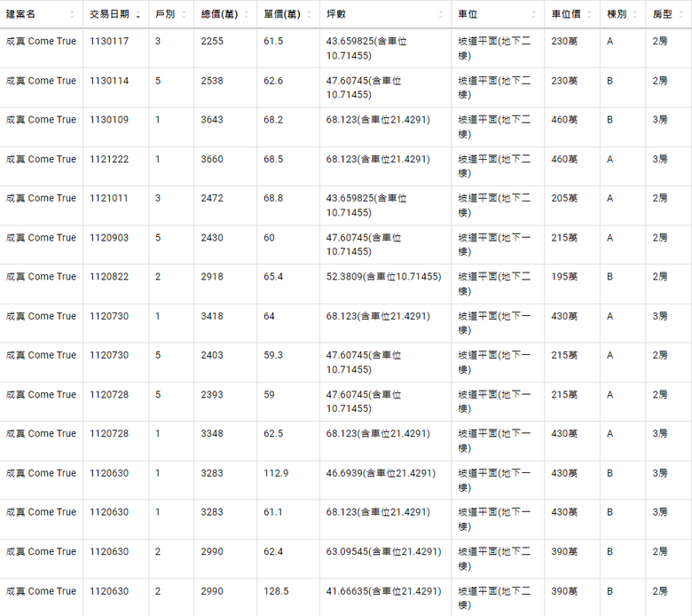Click the 2472 total price cell
Image resolution: width=692 pixels, height=616 pixels.
coord(212,198)
